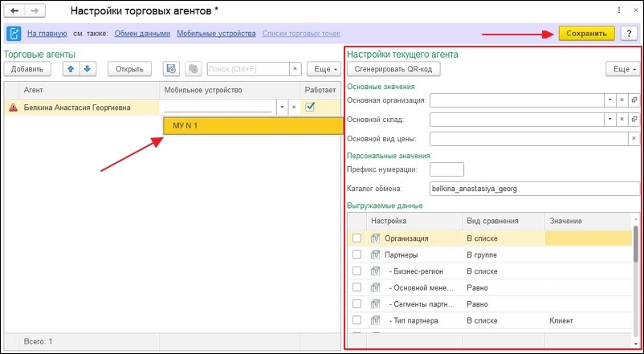Move agent up with blue arrow

[71, 69]
